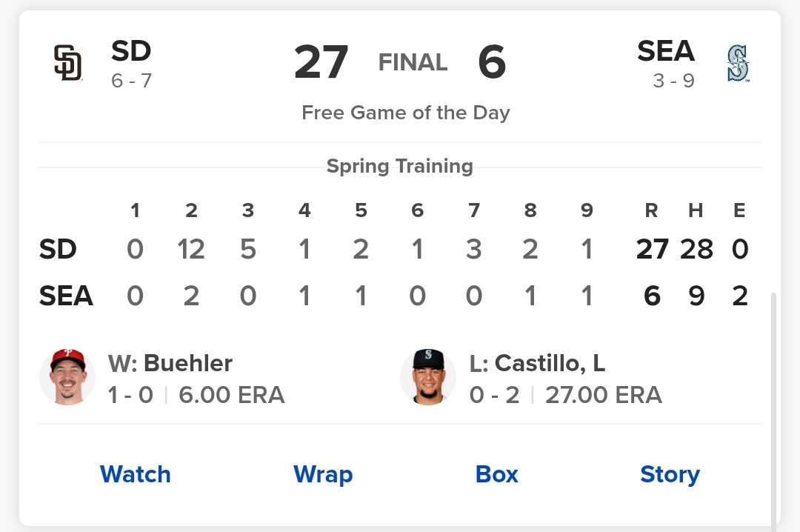Open the Wrap link

tap(323, 474)
